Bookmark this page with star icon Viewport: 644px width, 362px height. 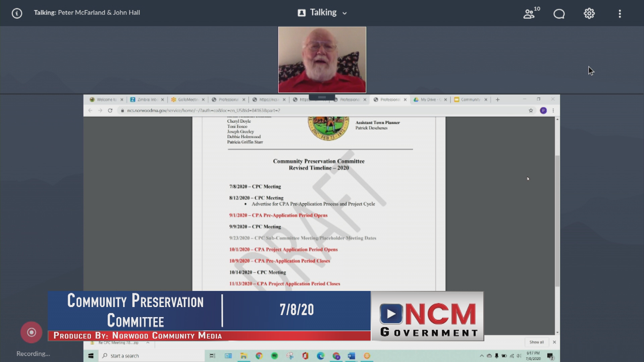tap(531, 110)
